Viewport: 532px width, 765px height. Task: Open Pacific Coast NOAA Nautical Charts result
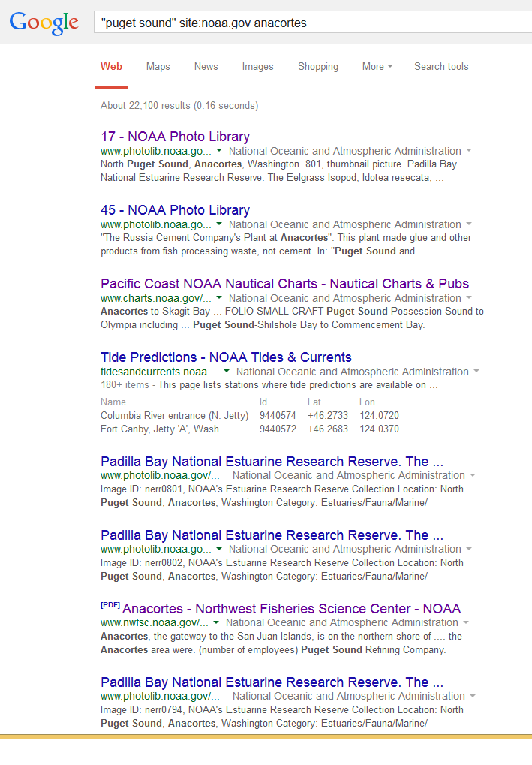tap(285, 284)
